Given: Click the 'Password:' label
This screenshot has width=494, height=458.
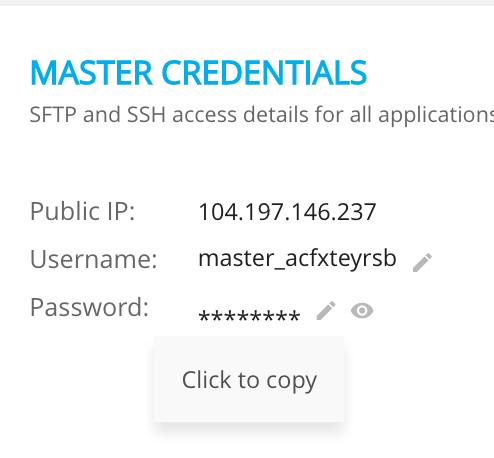Looking at the screenshot, I should point(89,307).
